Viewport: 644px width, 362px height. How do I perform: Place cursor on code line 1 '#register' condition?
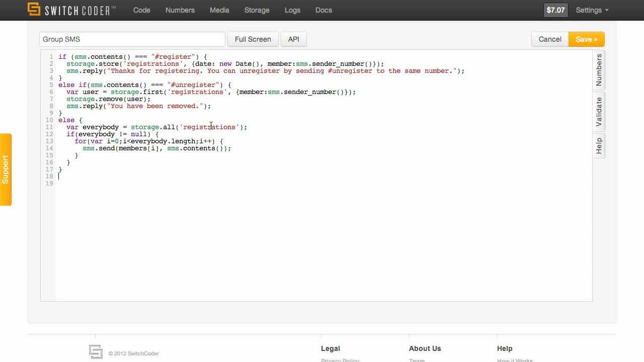(x=132, y=57)
